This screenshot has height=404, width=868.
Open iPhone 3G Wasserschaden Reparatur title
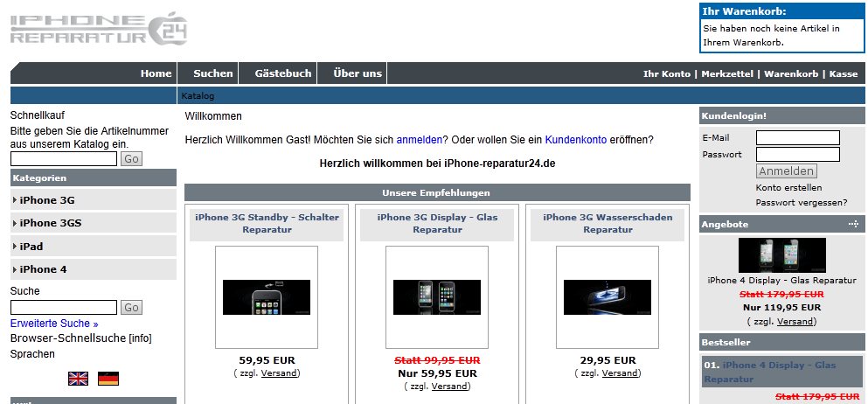click(608, 224)
